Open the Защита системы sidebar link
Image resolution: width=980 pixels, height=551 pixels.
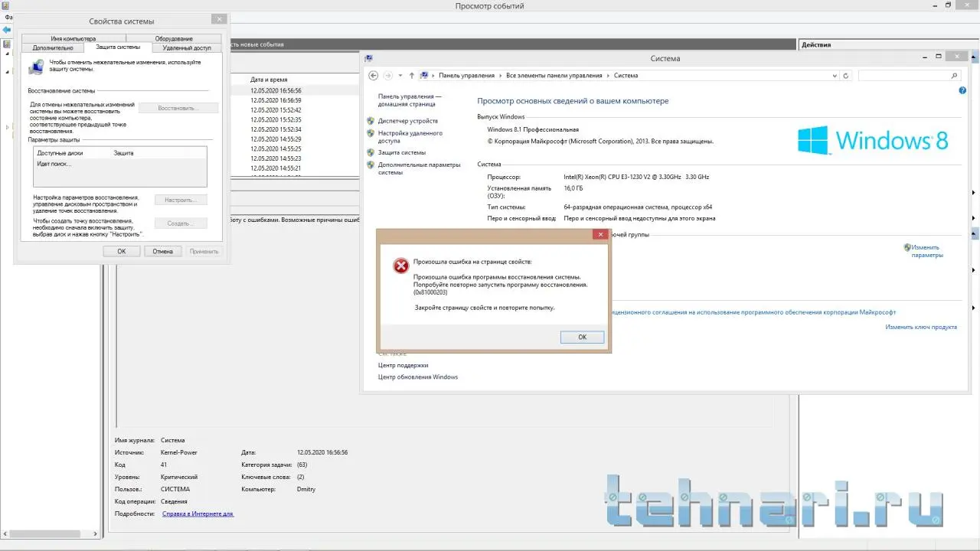coord(402,152)
